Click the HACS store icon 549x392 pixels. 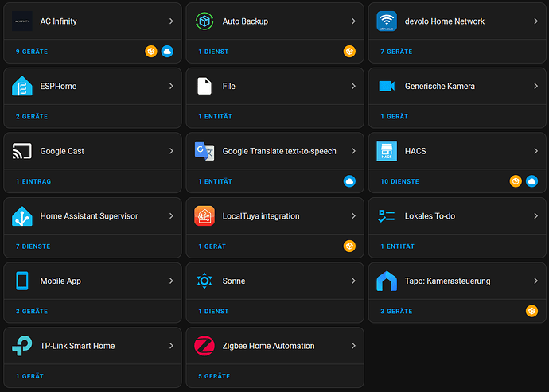pos(387,151)
